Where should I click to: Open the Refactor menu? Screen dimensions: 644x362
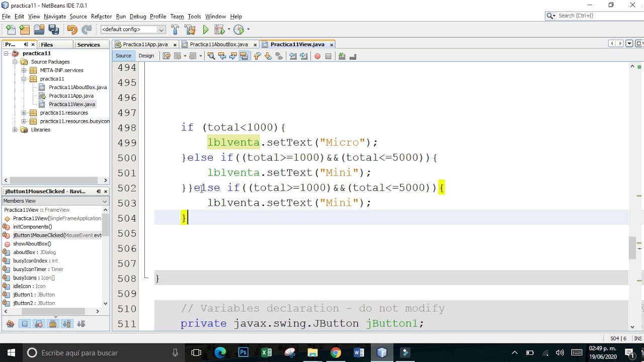[101, 16]
